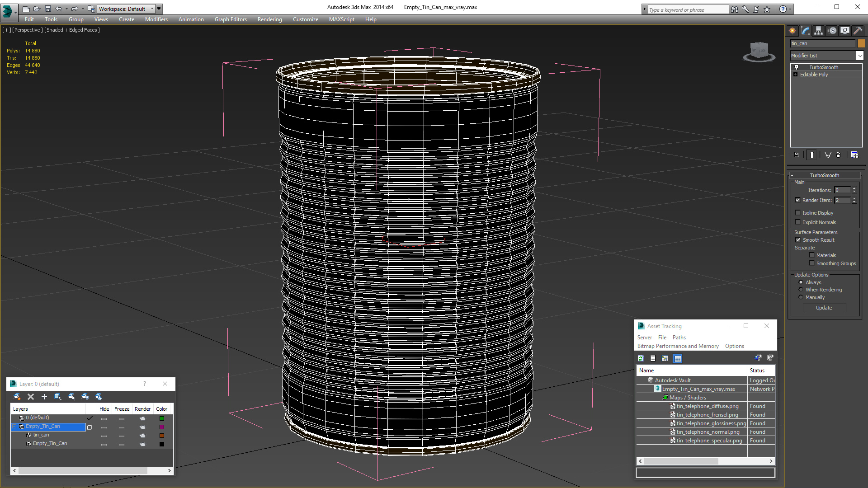Click Add Selected Objects plus icon
The width and height of the screenshot is (868, 488).
pos(44,397)
